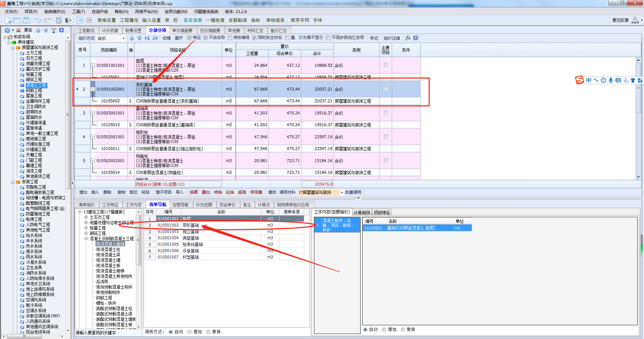Select 现浇混凝土柱 in 清单导航 tree
The image size is (644, 339).
click(108, 249)
